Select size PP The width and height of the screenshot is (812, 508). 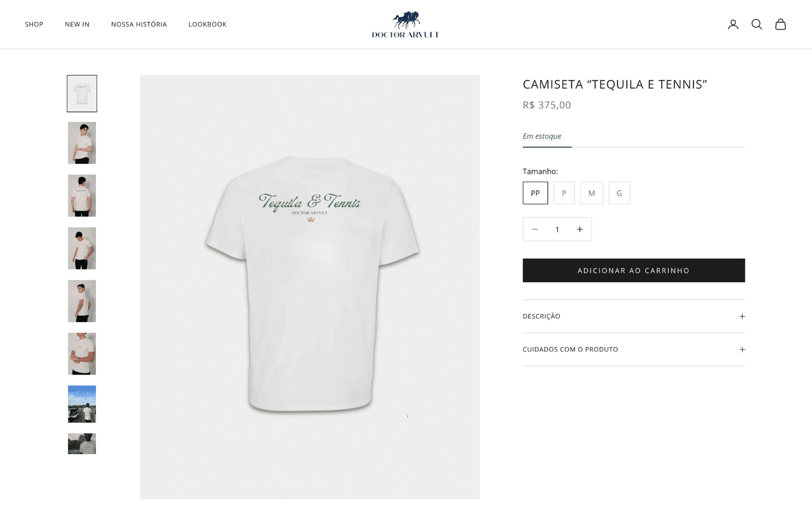pyautogui.click(x=535, y=193)
